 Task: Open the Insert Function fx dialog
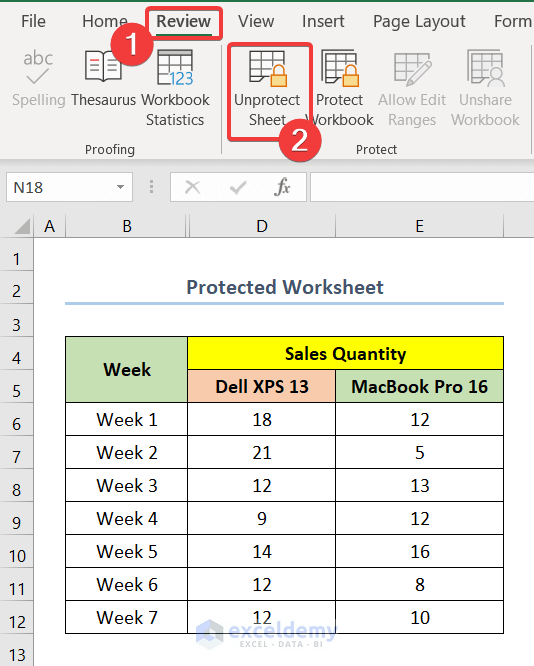(282, 187)
